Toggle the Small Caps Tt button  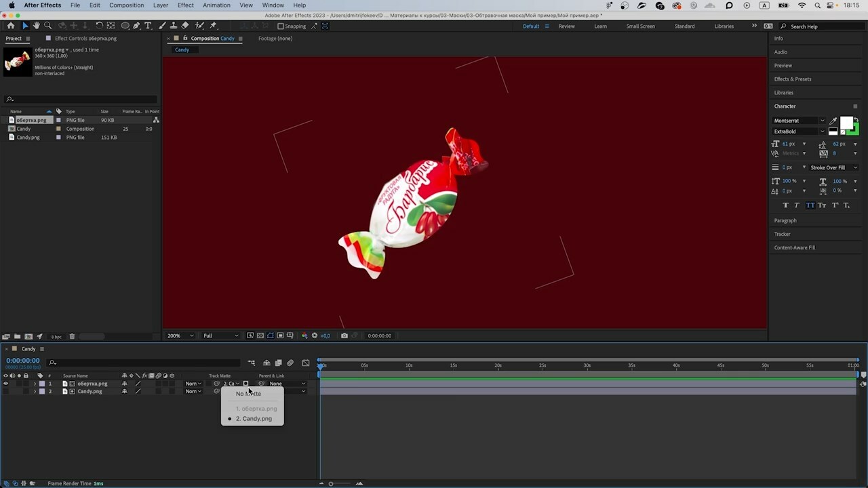[822, 205]
